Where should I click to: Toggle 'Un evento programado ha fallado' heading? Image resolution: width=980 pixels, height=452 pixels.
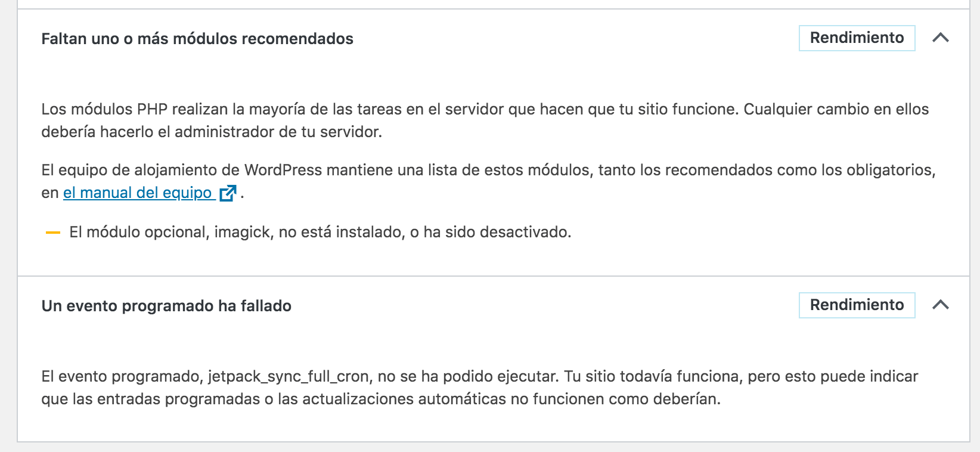click(x=166, y=306)
